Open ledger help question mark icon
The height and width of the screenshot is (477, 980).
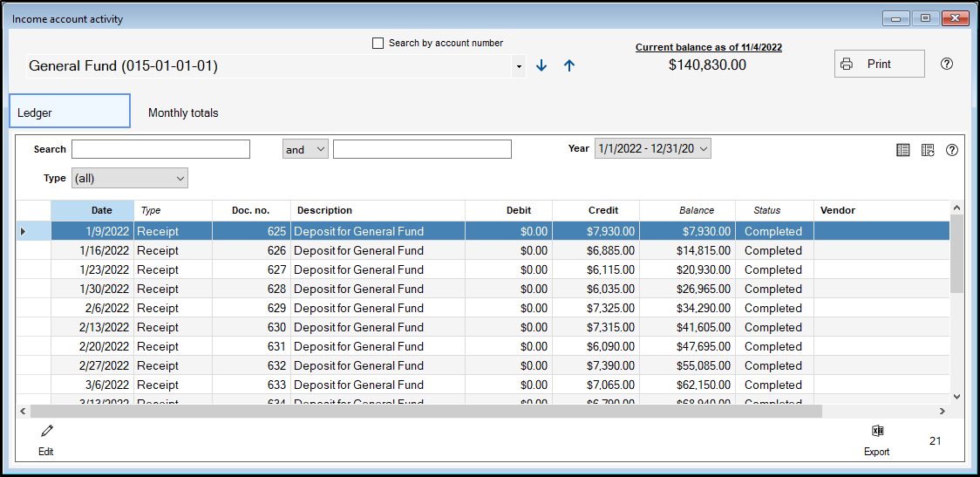[x=952, y=150]
